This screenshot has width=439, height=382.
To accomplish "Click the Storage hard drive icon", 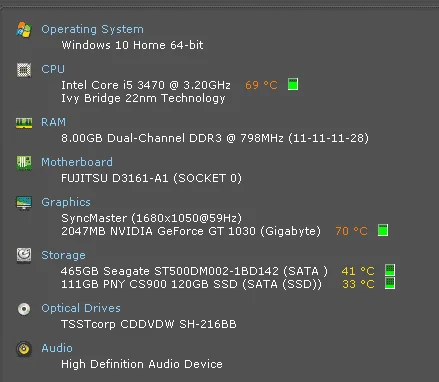I will click(24, 255).
